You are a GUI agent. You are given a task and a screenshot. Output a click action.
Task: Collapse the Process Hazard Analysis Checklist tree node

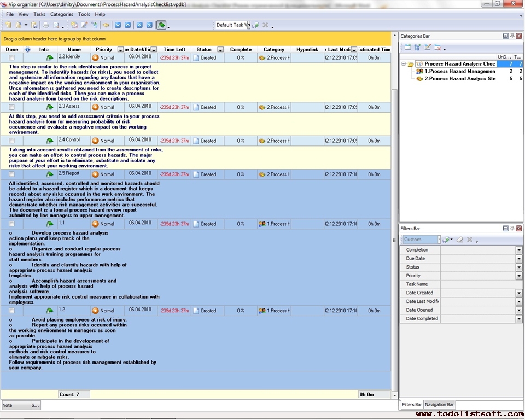click(404, 64)
